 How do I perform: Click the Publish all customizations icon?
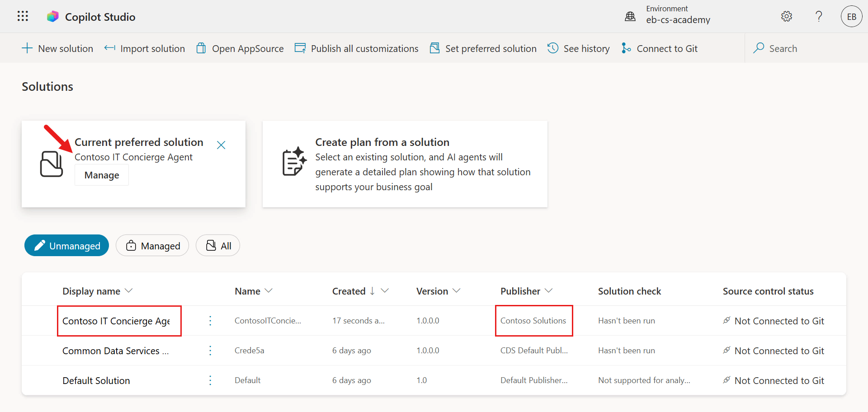(x=300, y=48)
